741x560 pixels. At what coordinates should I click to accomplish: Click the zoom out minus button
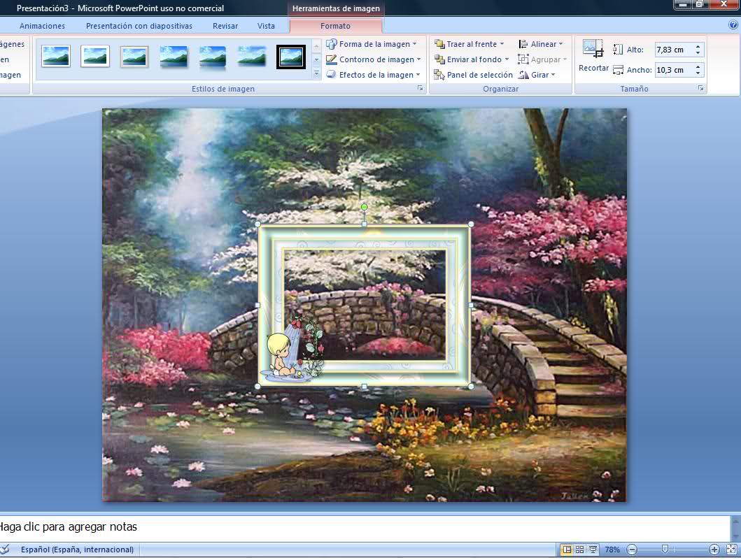pos(633,550)
